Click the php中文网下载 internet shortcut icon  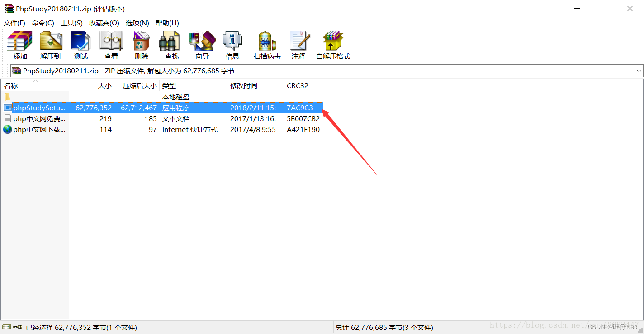click(x=7, y=129)
